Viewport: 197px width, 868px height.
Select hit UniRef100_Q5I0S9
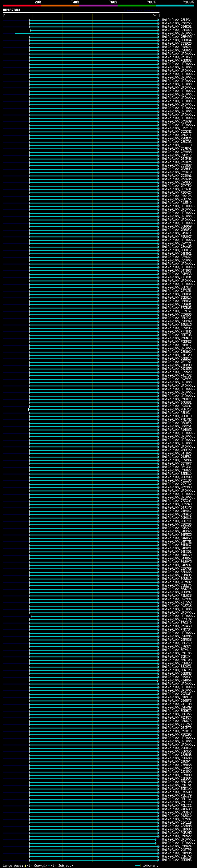coord(176,57)
